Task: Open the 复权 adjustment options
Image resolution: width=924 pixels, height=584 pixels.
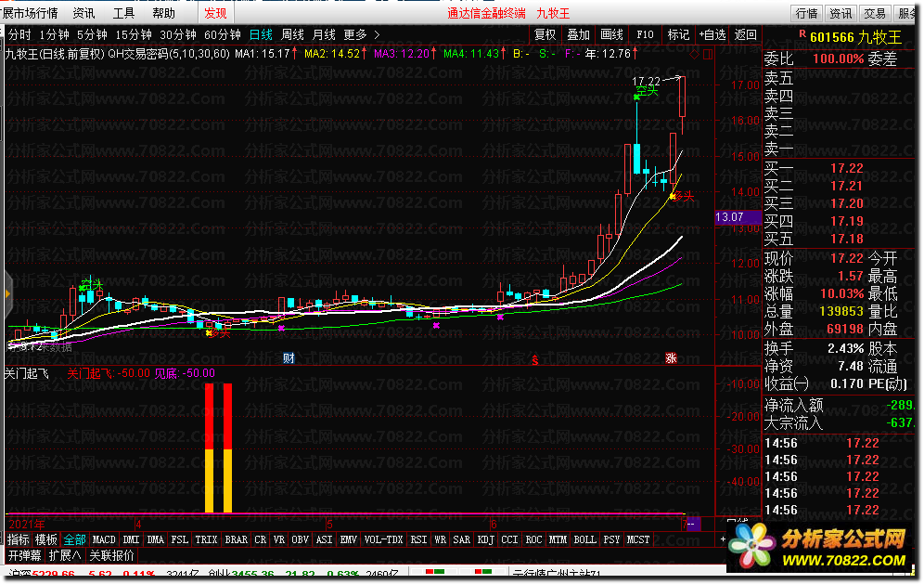Action: (545, 34)
